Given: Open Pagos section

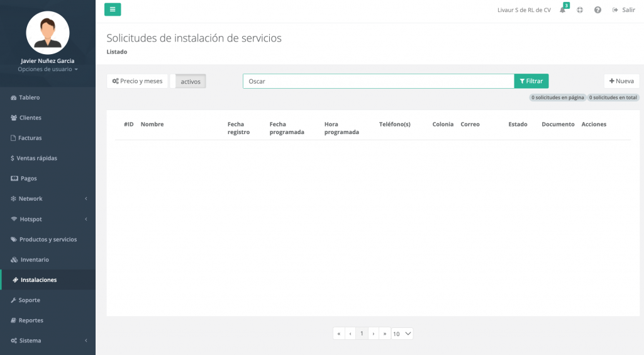Looking at the screenshot, I should point(48,178).
